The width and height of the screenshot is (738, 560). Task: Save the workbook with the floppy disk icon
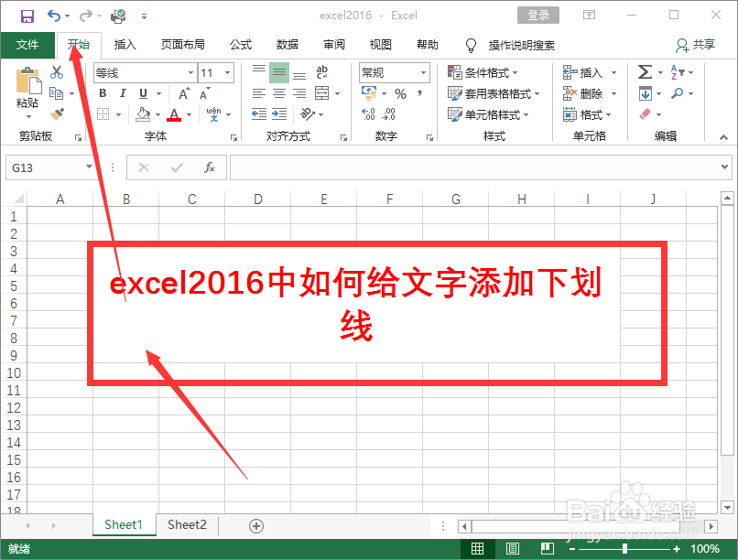click(x=27, y=16)
